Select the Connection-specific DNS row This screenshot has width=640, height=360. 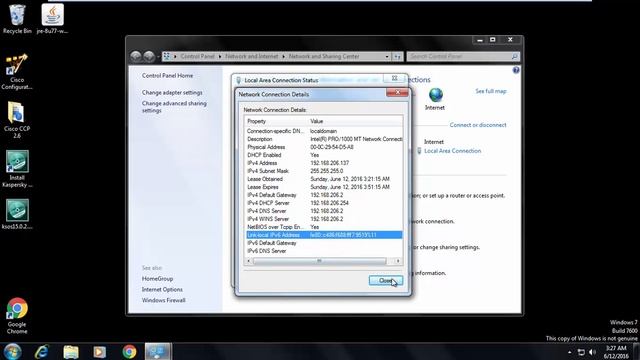[x=324, y=131]
